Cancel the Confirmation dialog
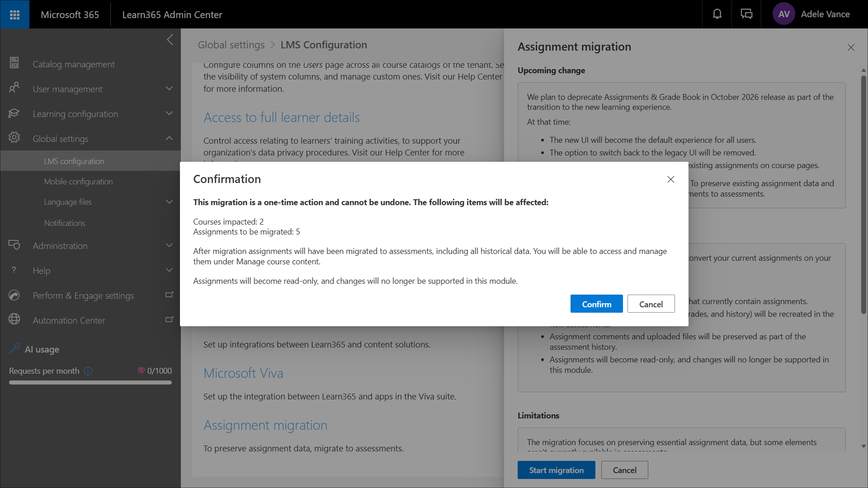This screenshot has width=868, height=488. (x=651, y=304)
